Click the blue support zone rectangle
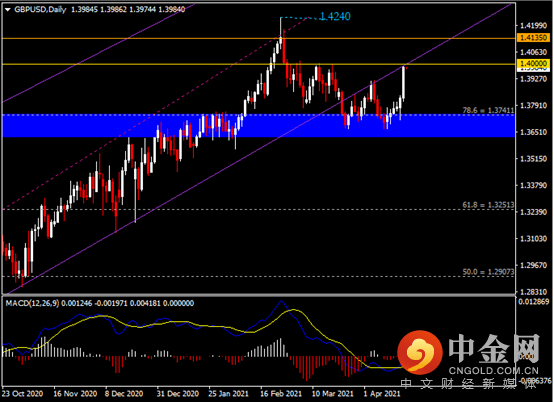 258,125
